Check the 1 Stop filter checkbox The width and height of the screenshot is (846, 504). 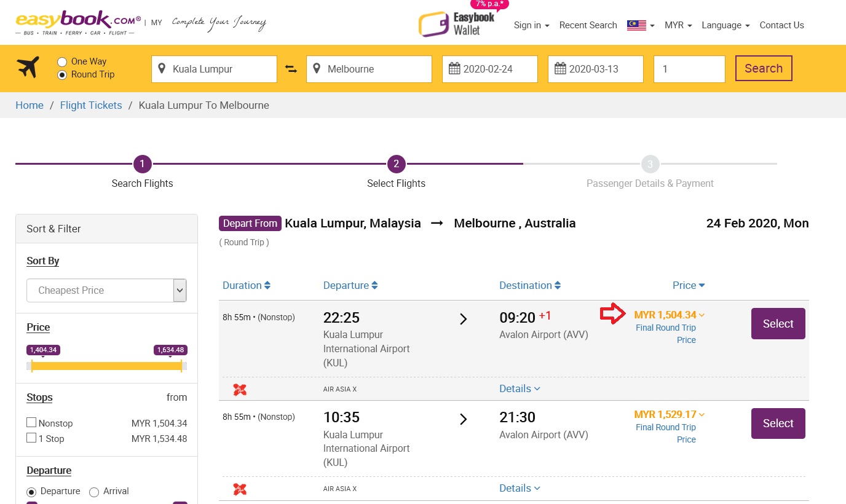(x=31, y=438)
